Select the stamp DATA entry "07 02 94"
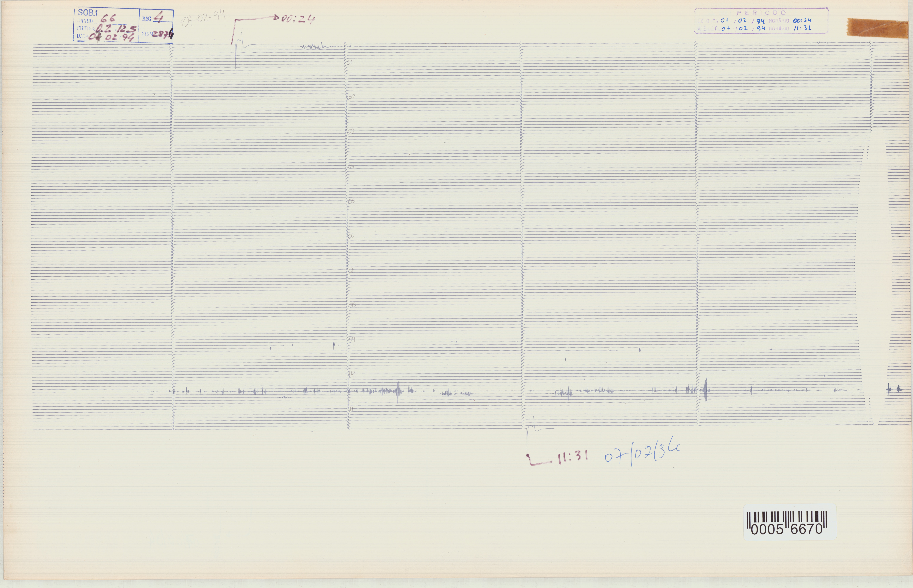 (x=111, y=37)
